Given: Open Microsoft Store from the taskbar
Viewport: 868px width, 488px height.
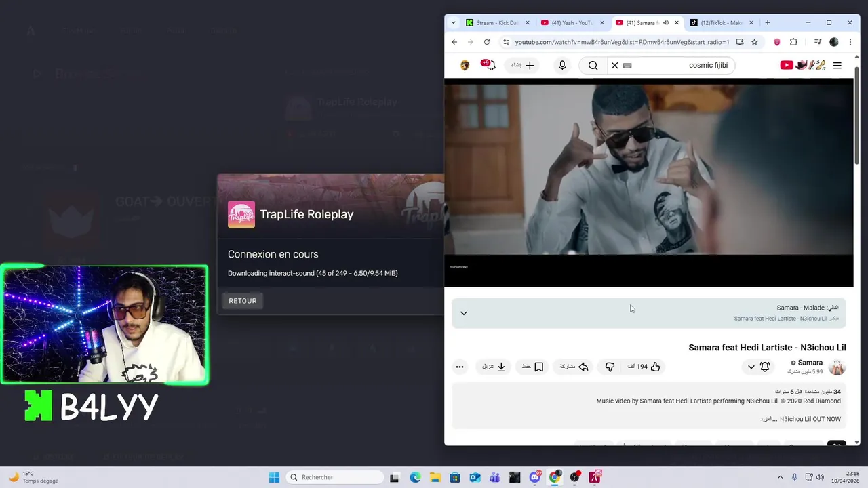Looking at the screenshot, I should [455, 477].
